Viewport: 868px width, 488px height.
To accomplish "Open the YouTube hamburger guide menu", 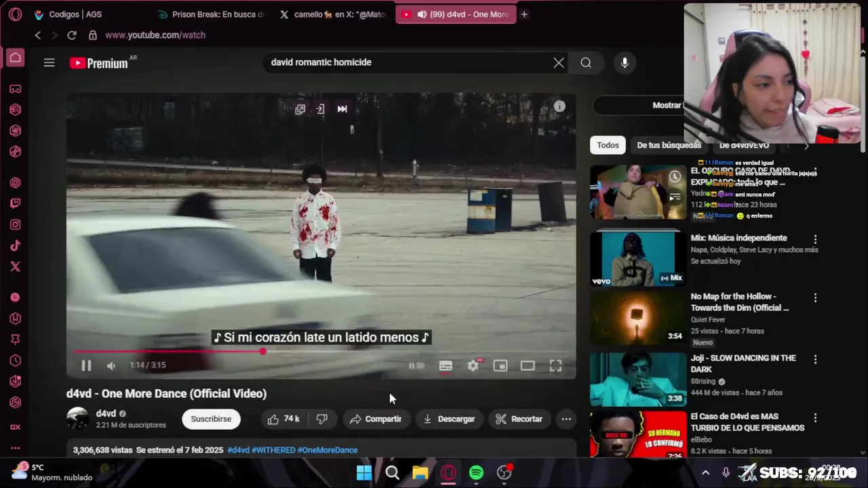I will [x=49, y=62].
